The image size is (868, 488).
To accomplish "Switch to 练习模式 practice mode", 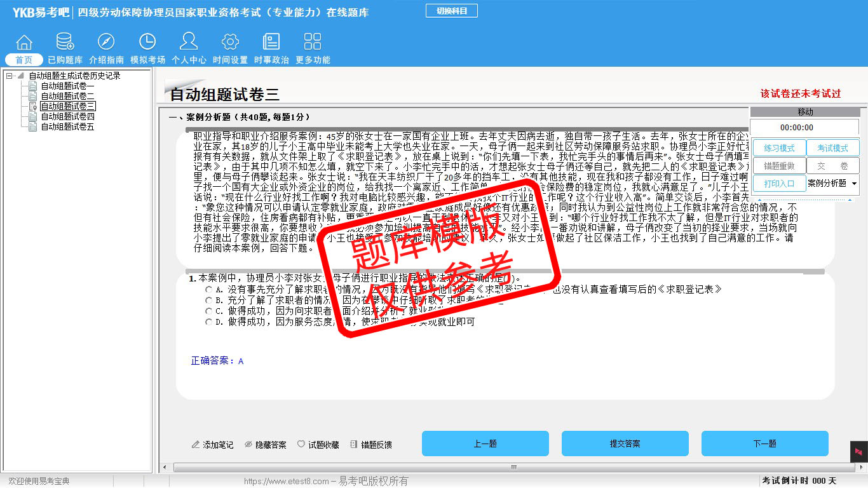I will (x=778, y=148).
